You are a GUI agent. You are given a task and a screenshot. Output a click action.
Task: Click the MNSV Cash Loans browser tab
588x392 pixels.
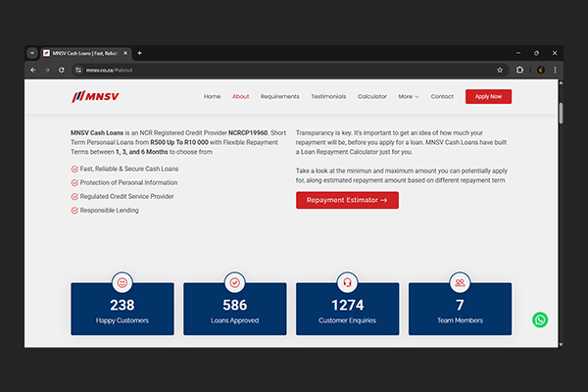pos(85,53)
